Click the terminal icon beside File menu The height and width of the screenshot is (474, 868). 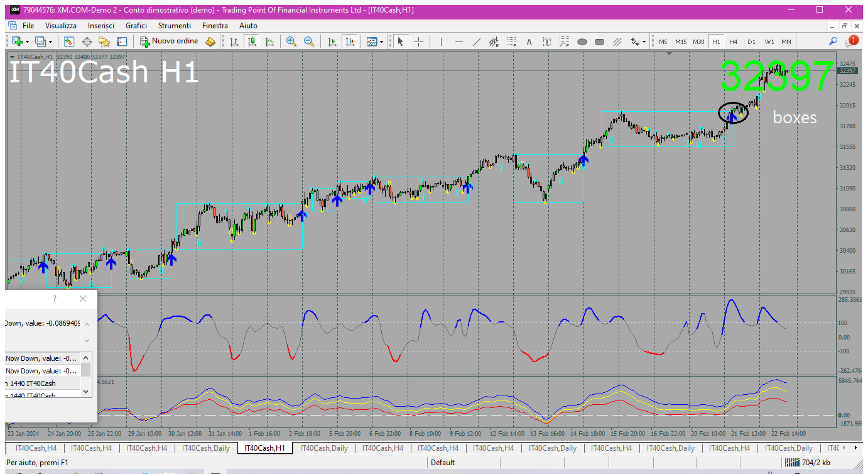pyautogui.click(x=13, y=26)
